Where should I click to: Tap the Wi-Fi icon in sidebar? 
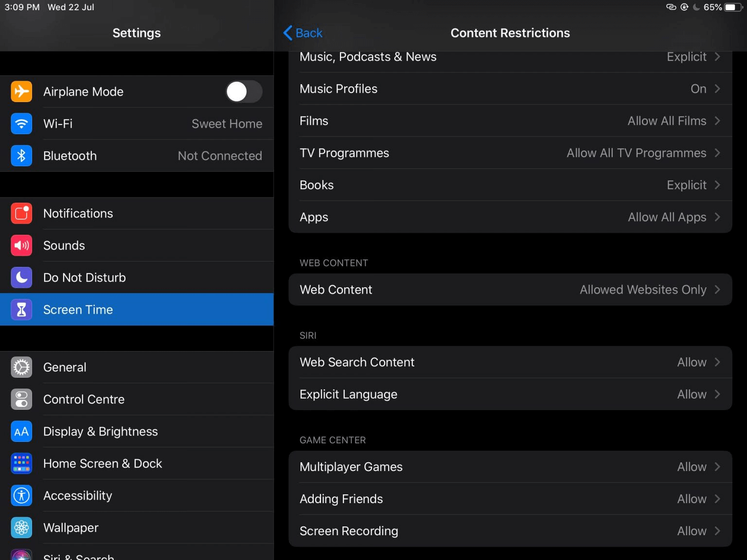tap(21, 123)
